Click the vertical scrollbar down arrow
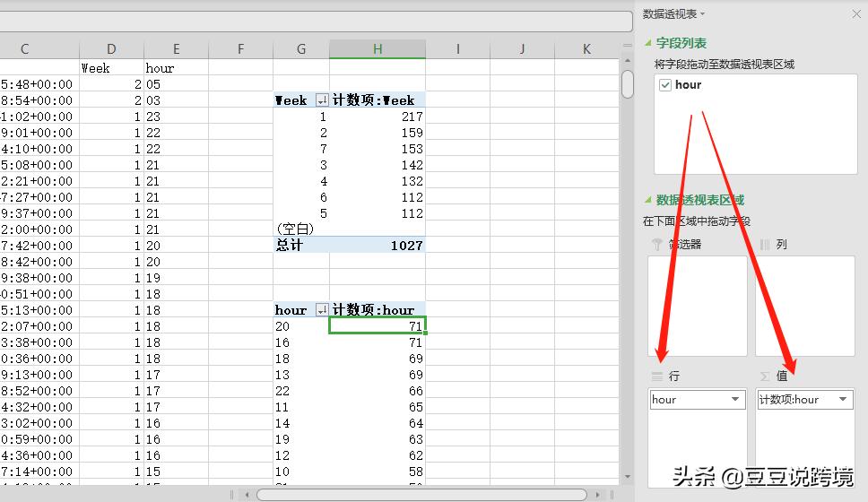 pyautogui.click(x=627, y=477)
